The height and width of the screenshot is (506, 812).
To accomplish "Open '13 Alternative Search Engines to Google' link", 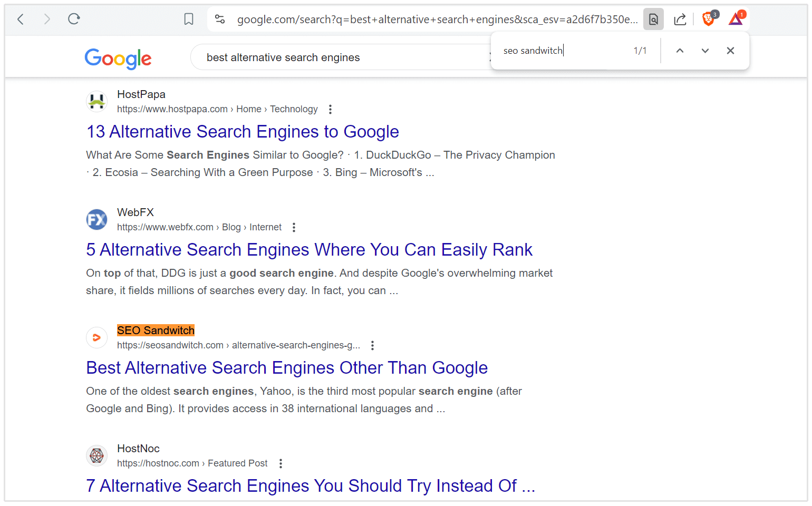I will 242,131.
